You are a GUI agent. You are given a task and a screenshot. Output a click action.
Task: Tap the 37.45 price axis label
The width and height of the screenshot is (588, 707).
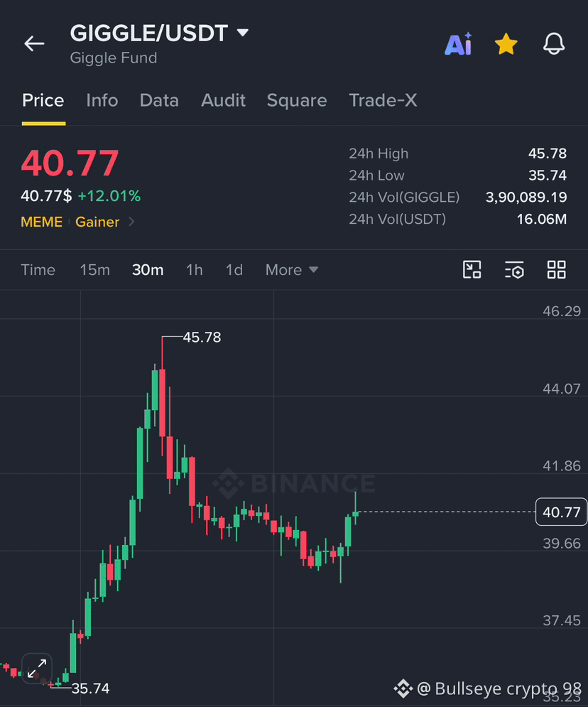pyautogui.click(x=562, y=620)
